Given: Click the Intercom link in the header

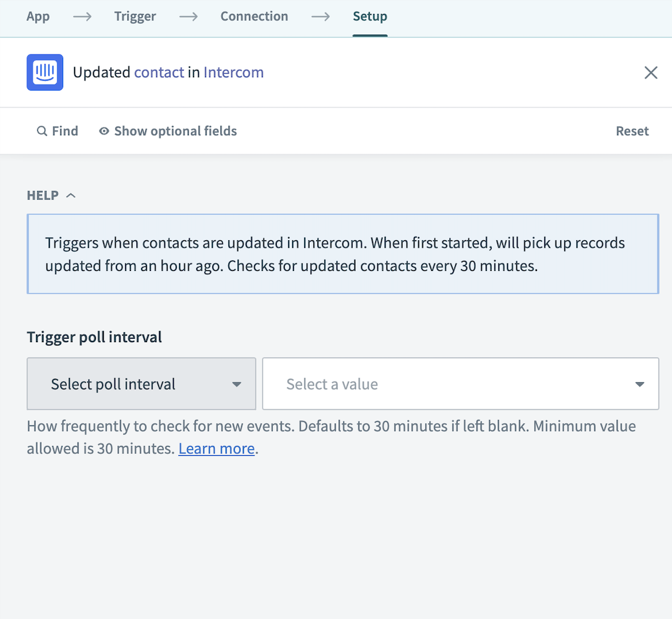Looking at the screenshot, I should tap(233, 72).
